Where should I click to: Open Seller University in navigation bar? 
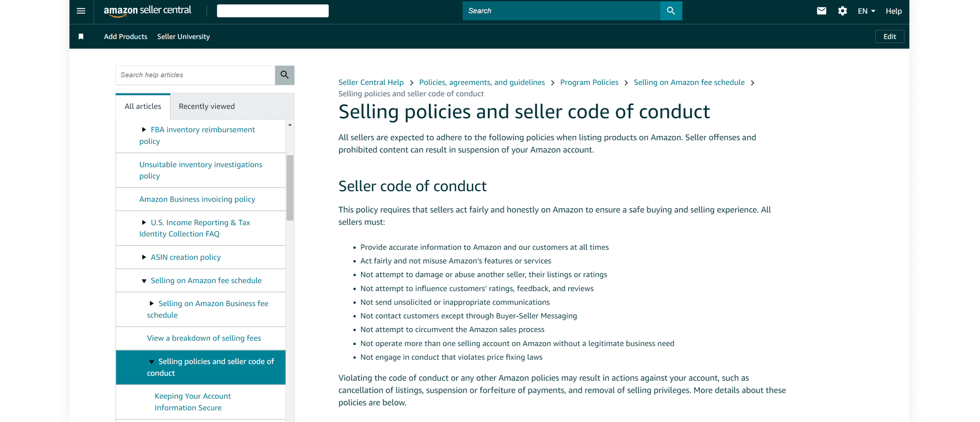(x=183, y=37)
